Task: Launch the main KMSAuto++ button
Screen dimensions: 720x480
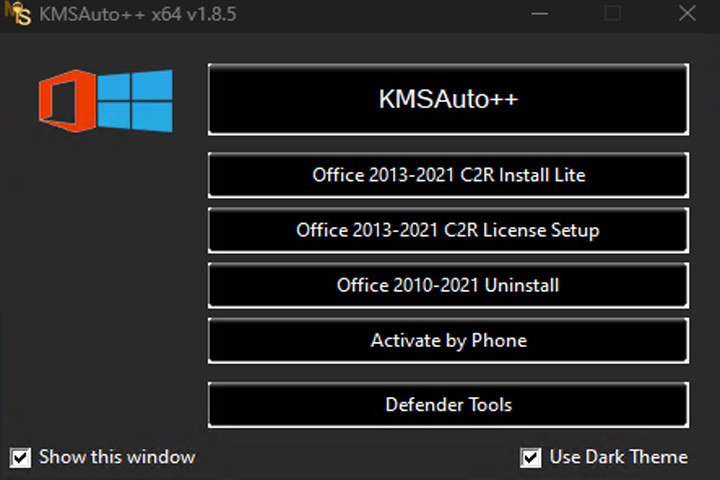Action: (448, 99)
